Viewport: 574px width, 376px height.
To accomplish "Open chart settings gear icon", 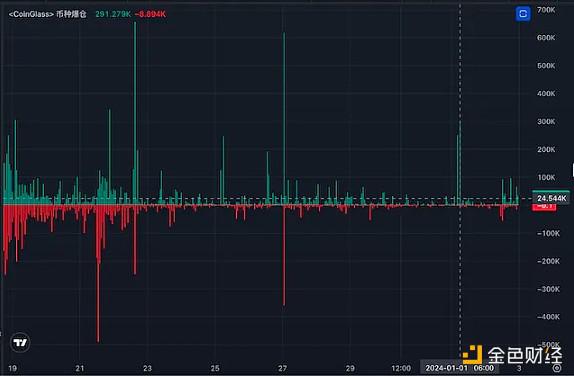I will click(x=556, y=368).
